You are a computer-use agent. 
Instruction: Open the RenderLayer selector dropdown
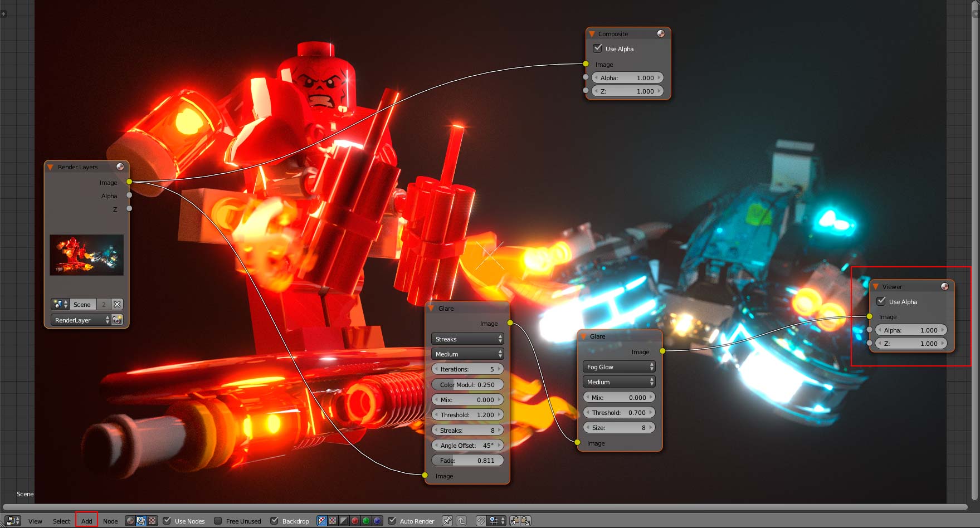80,320
